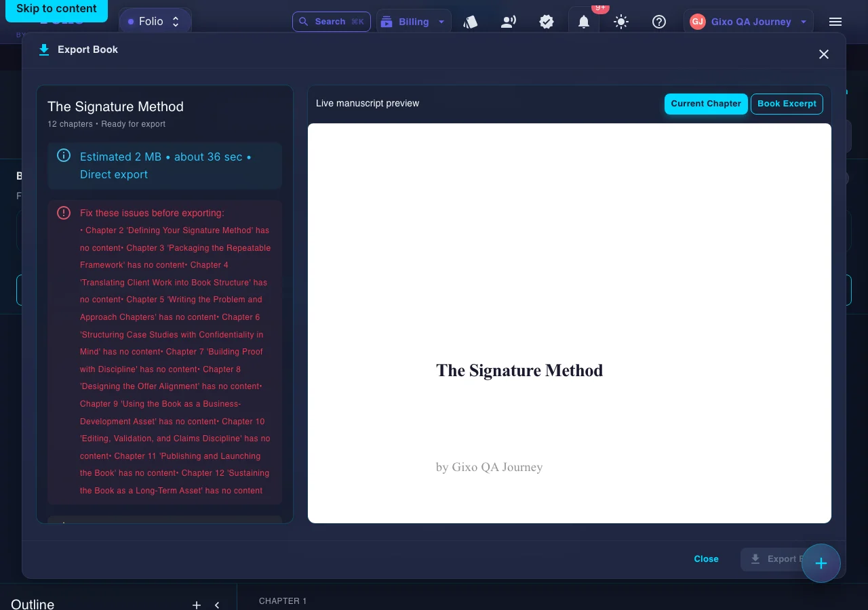Click 'The Signature Method' heading in left panel
868x610 pixels.
[x=115, y=106]
